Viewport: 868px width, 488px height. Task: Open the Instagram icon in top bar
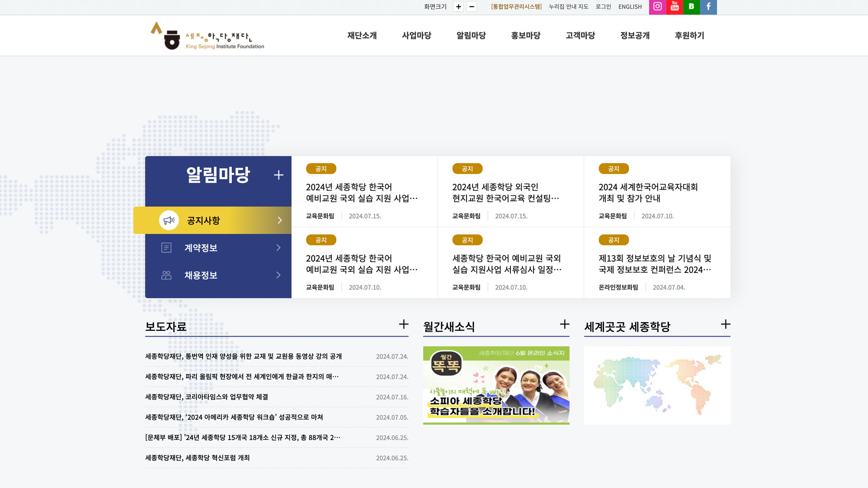click(x=657, y=7)
